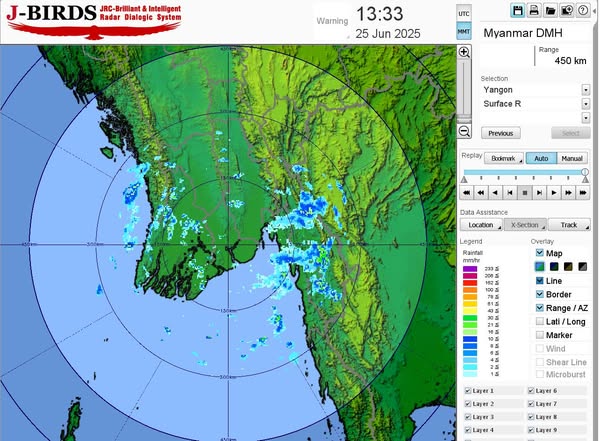Click the camera snapshot icon
Screen dimensions: 600x441
[566, 10]
